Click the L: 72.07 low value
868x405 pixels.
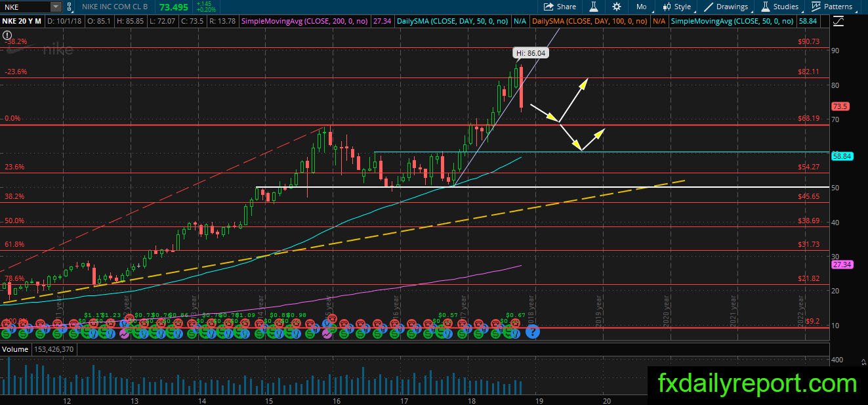(x=164, y=22)
